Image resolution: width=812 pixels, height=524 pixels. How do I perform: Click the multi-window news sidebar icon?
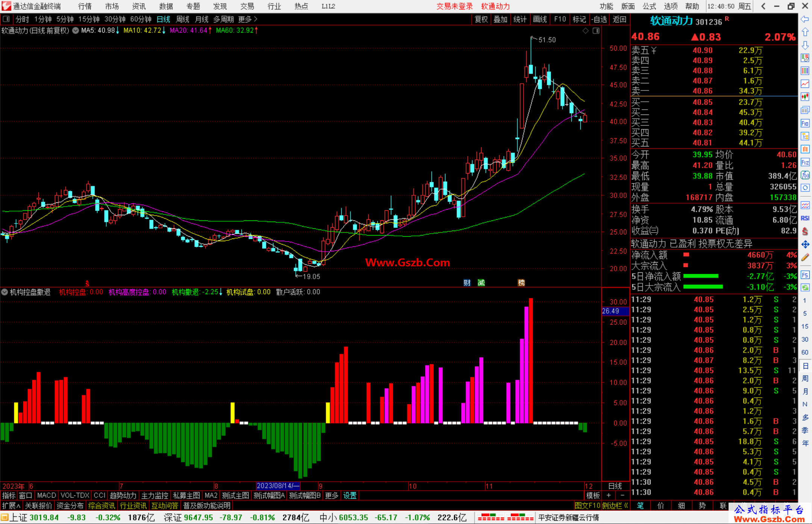tap(805, 110)
